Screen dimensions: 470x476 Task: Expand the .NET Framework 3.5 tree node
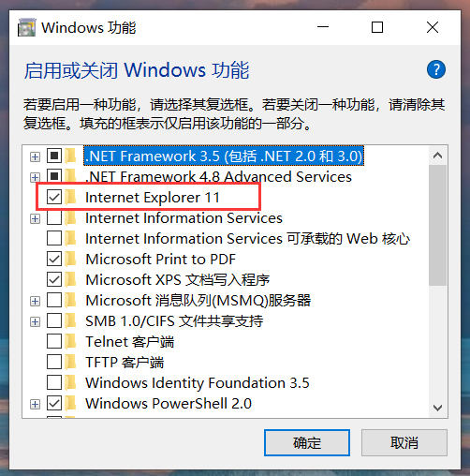tap(35, 156)
